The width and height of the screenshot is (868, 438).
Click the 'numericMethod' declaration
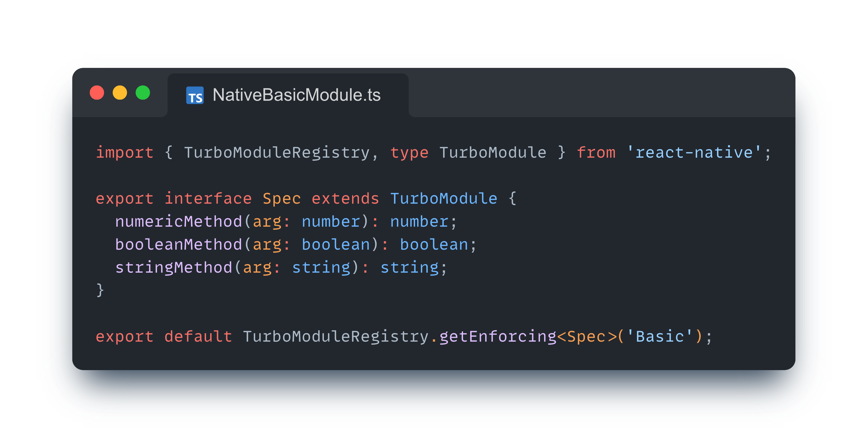click(179, 221)
